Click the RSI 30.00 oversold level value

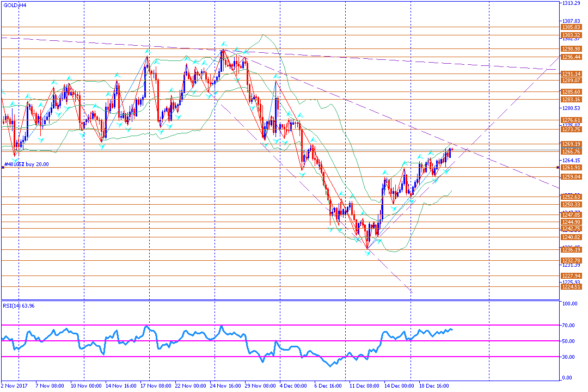pyautogui.click(x=569, y=357)
